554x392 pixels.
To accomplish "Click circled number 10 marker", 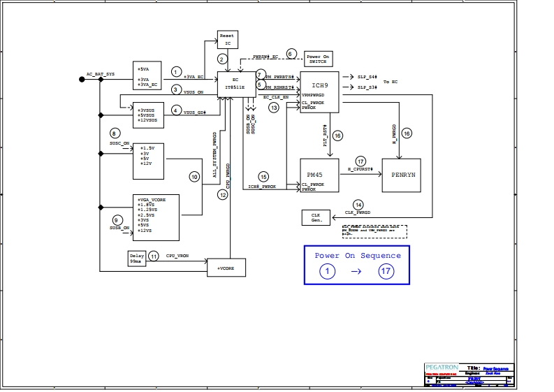I will (x=194, y=177).
